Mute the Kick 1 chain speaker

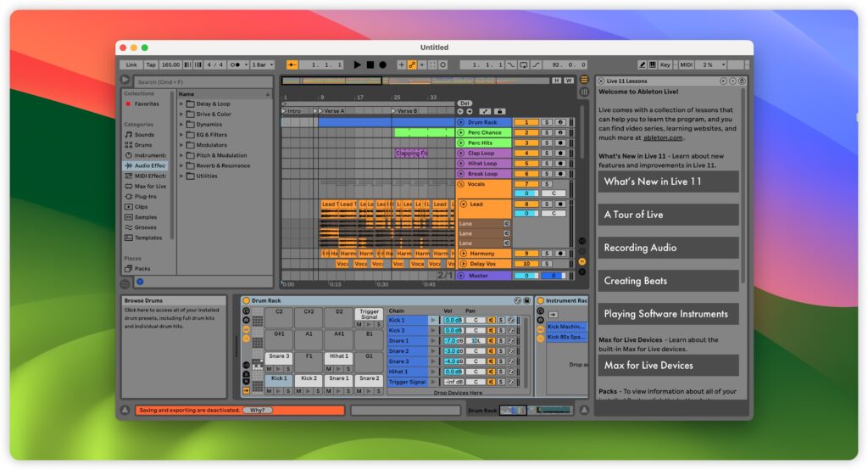491,321
